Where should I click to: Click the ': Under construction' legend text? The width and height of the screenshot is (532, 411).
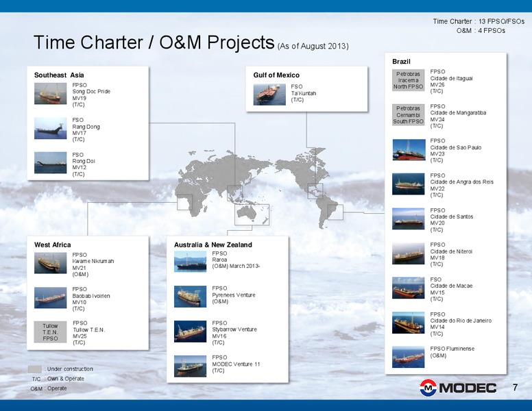pos(69,369)
